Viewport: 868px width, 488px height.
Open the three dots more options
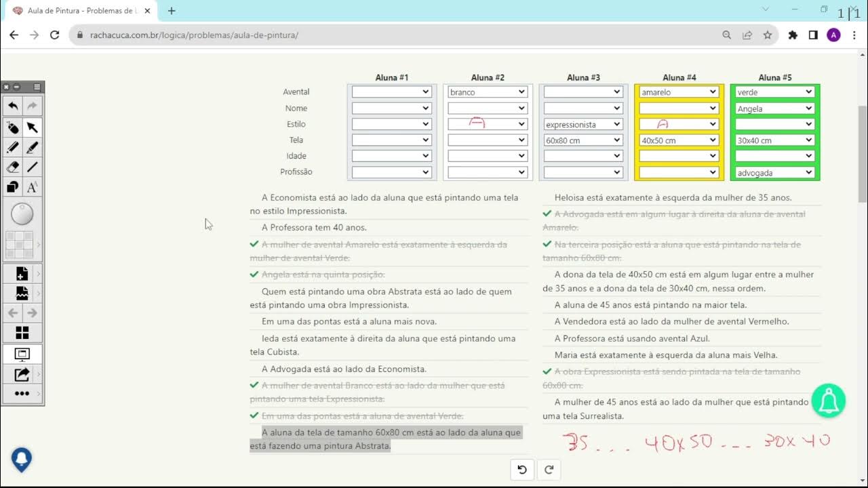click(x=22, y=393)
